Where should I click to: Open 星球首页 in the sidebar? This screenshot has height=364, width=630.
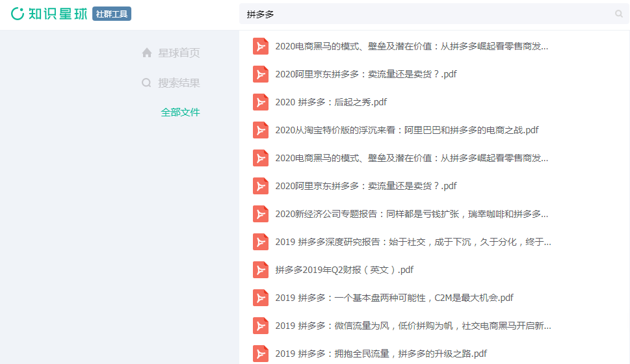pyautogui.click(x=179, y=53)
